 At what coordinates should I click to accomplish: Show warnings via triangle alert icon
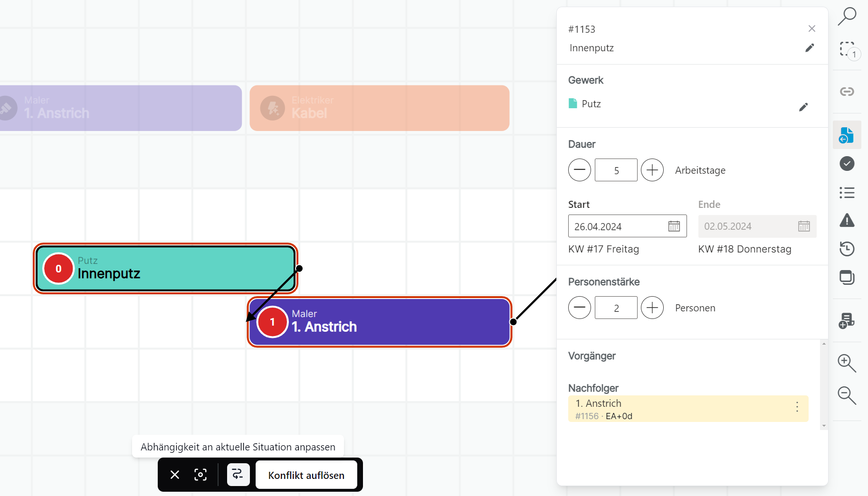(847, 221)
